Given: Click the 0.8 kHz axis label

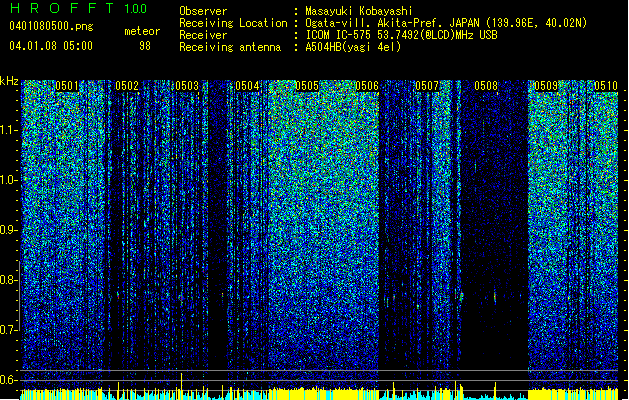Looking at the screenshot, I should point(9,280).
